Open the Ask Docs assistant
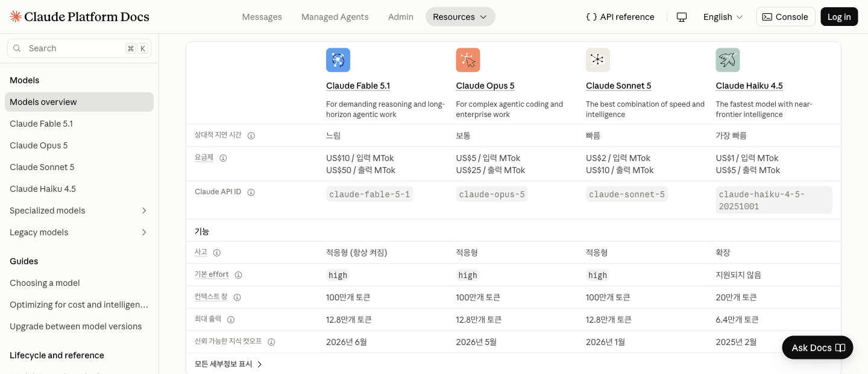868x374 pixels. (x=817, y=347)
